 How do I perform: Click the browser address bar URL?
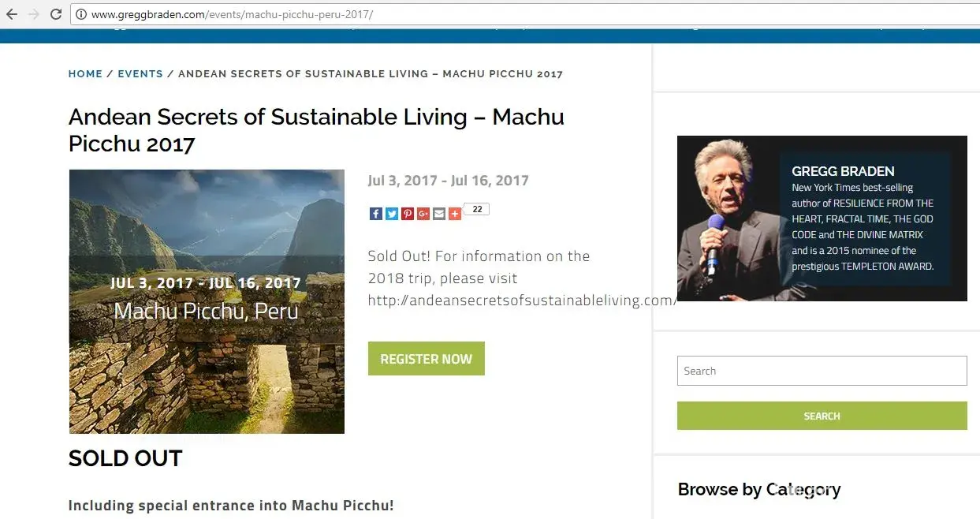[233, 14]
